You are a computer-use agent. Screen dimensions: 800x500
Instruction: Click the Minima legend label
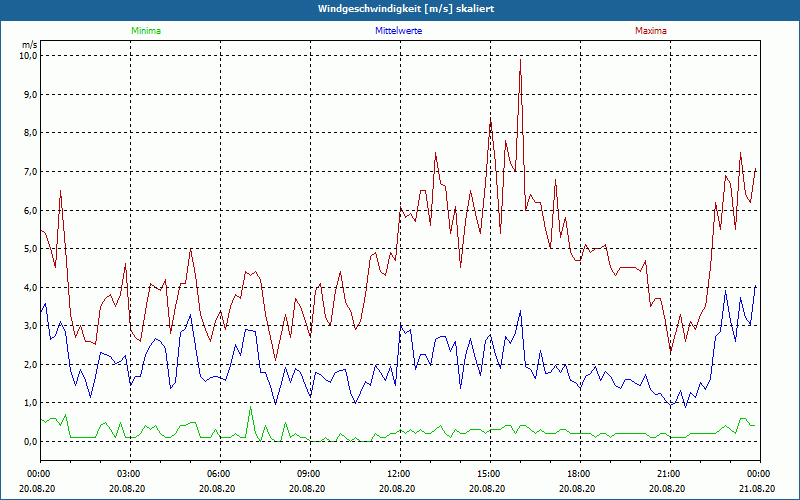[x=145, y=31]
